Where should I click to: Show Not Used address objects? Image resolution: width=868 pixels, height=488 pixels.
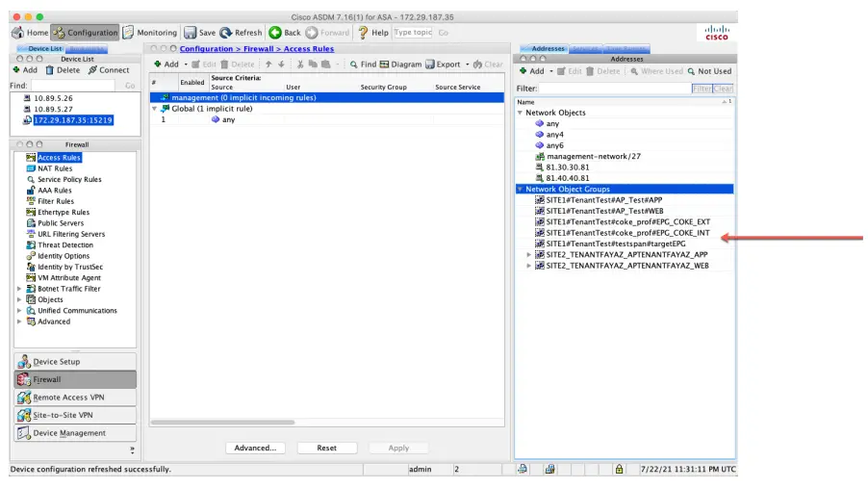pyautogui.click(x=709, y=71)
